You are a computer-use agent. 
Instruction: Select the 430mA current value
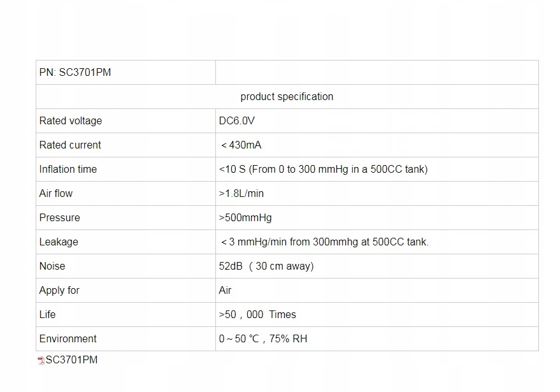pos(241,145)
